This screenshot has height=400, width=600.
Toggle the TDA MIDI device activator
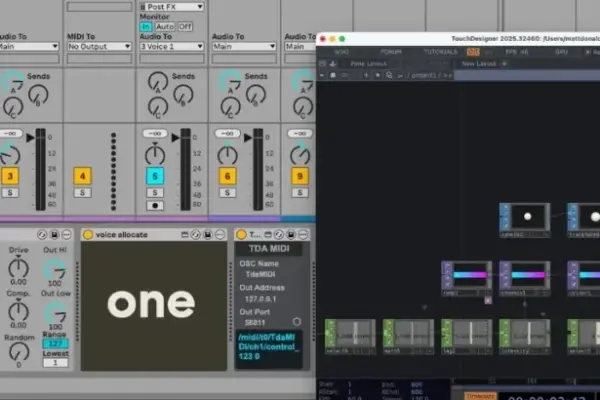tap(241, 235)
